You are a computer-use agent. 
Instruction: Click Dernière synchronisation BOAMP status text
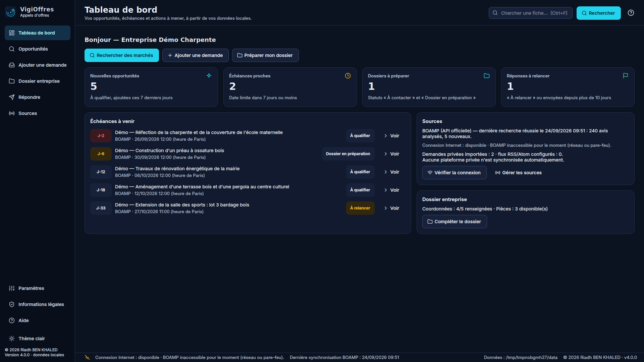(344, 357)
